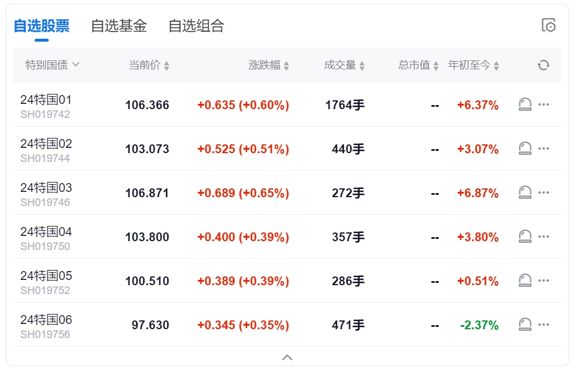Select the 自选股票 tab
588x375 pixels.
41,26
